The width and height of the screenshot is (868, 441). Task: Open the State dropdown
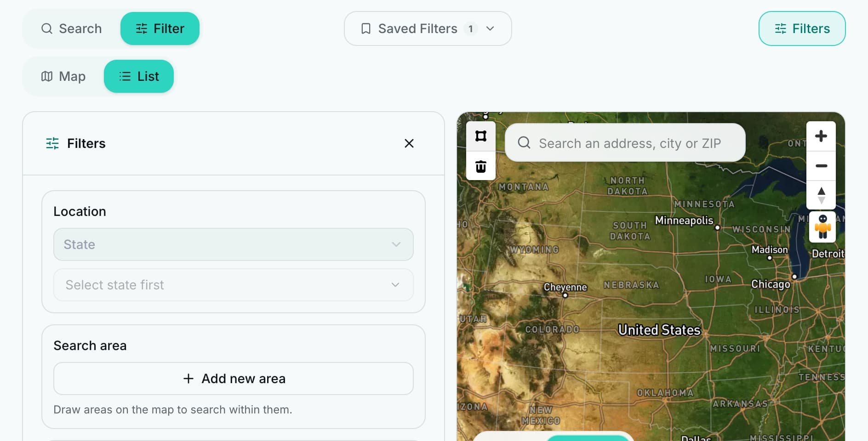(234, 244)
